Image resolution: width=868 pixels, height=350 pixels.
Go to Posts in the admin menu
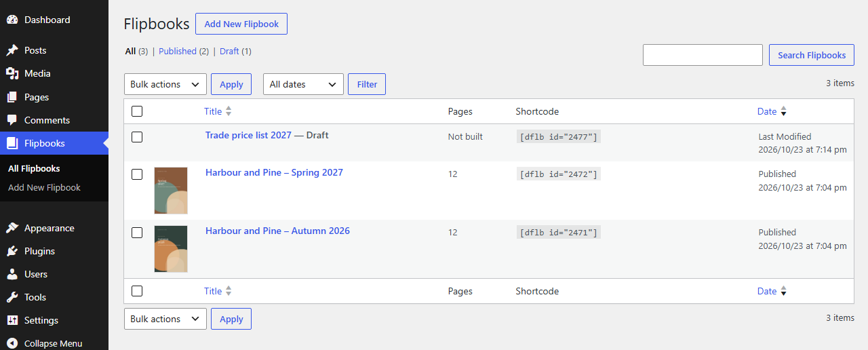coord(54,50)
